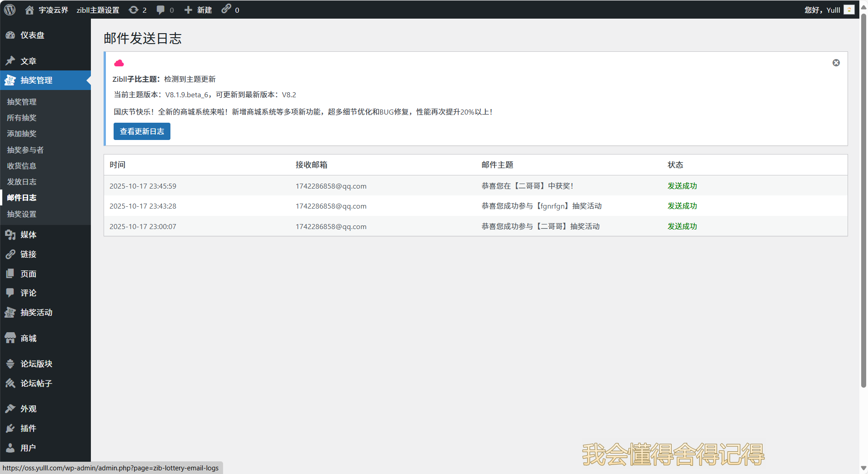The height and width of the screenshot is (474, 868).
Task: Select 添加抽奖 in the sidebar
Action: 21,134
